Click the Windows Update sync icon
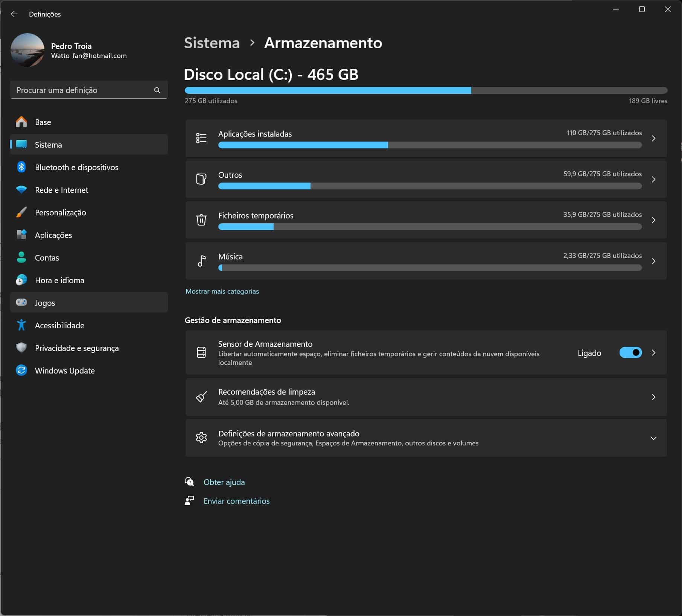 [21, 371]
